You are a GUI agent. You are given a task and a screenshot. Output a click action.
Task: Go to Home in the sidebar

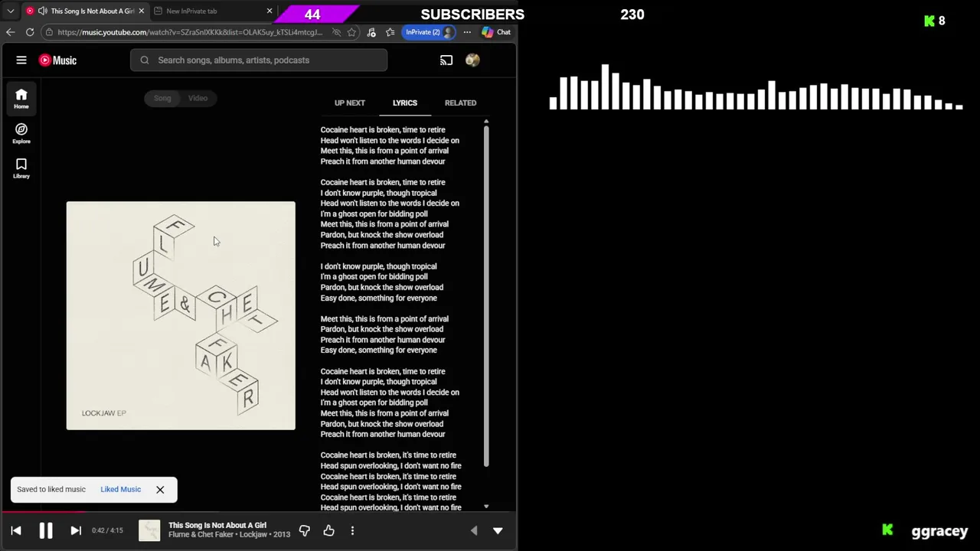(21, 98)
